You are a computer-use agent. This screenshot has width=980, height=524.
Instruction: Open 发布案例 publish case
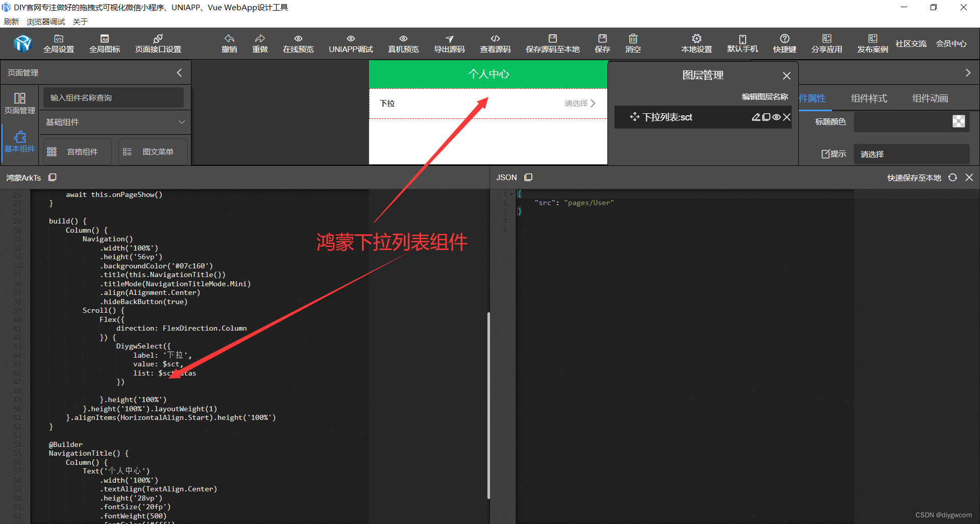(873, 43)
